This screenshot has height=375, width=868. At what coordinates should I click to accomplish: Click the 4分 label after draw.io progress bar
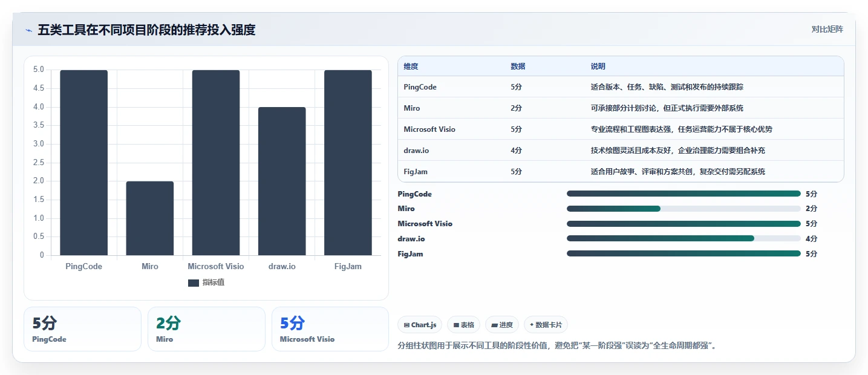pos(811,239)
